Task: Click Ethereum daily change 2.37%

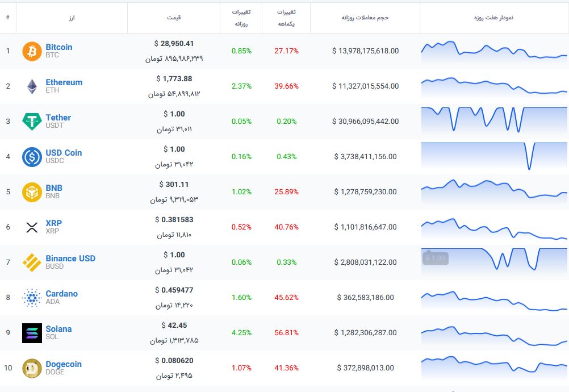Action: 241,86
